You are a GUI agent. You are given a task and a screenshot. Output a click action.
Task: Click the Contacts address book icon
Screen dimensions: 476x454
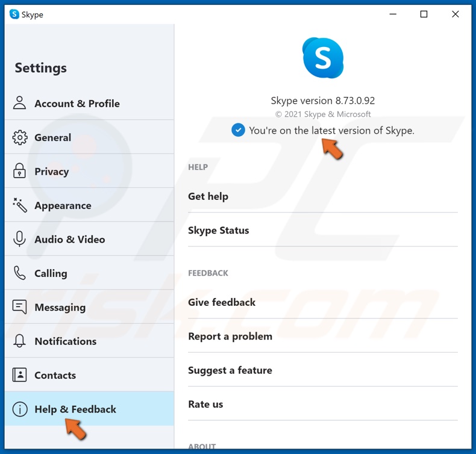[x=19, y=375]
